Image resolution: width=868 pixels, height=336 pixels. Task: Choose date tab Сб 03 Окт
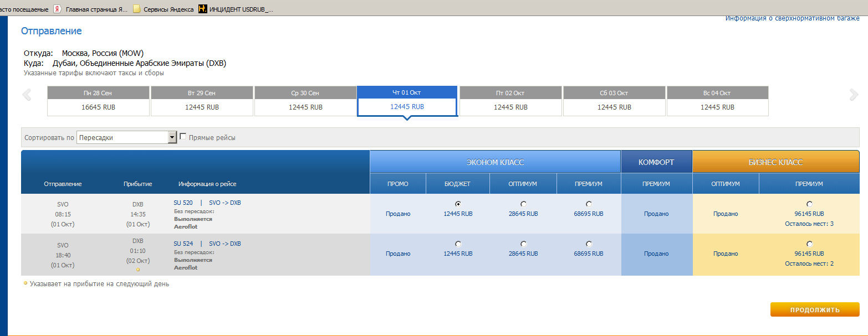point(614,101)
